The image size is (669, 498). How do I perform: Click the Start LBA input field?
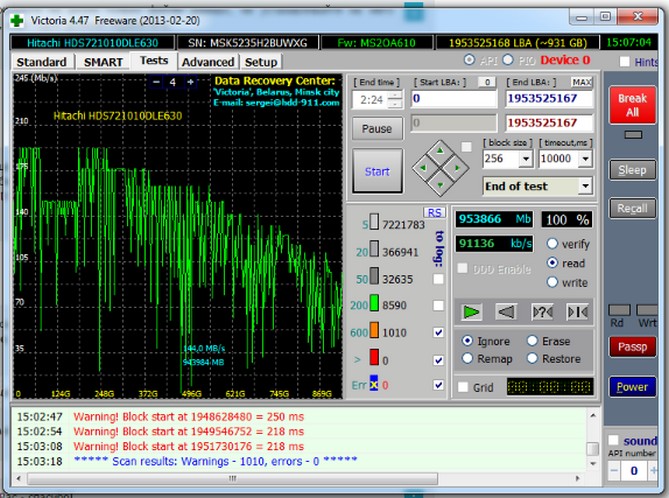[453, 99]
